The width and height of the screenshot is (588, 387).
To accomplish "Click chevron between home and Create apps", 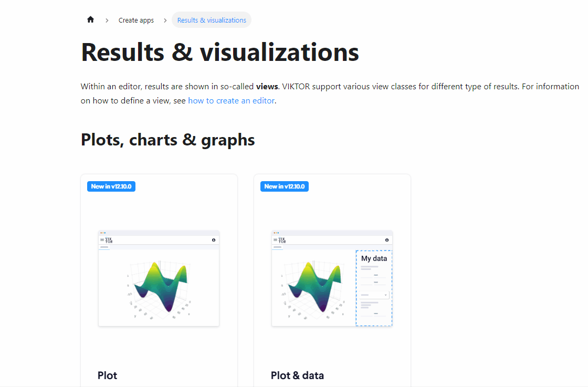I will (107, 20).
